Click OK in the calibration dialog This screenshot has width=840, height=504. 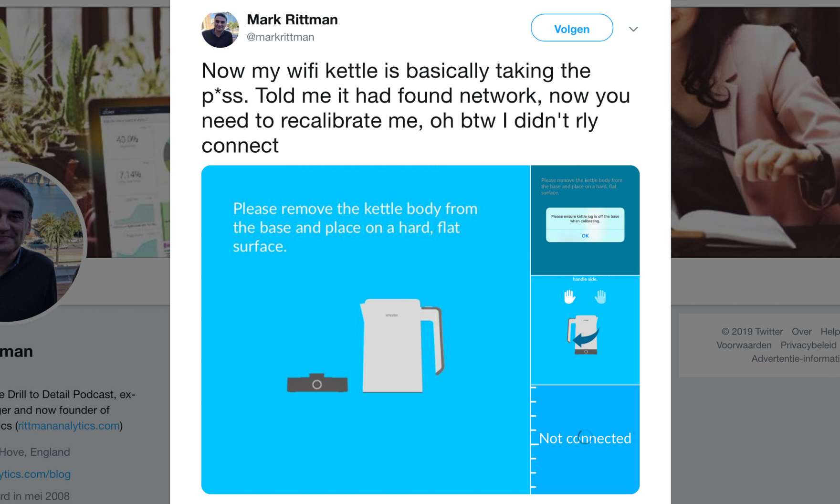pos(585,236)
